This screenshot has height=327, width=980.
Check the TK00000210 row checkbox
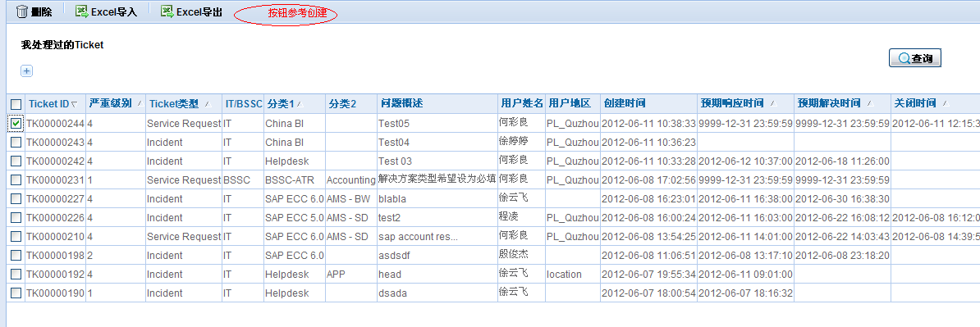[16, 237]
